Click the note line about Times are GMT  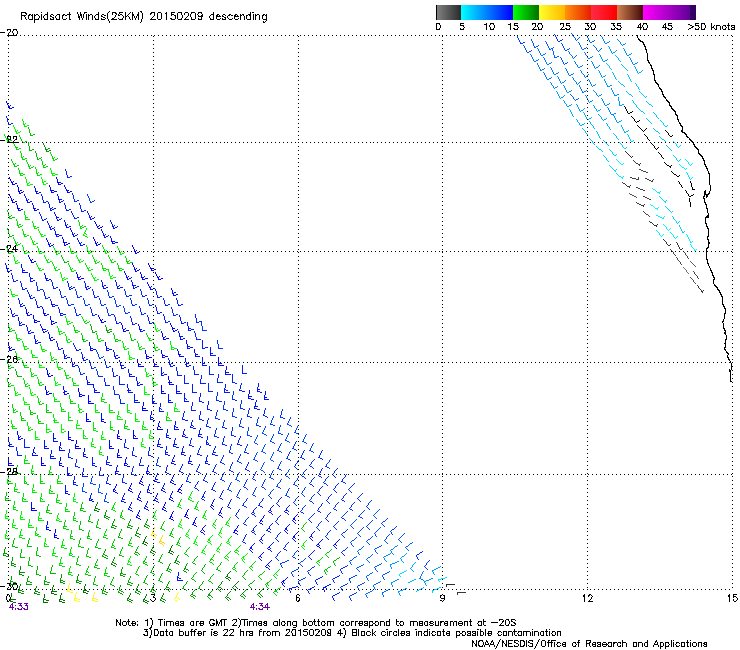point(316,623)
